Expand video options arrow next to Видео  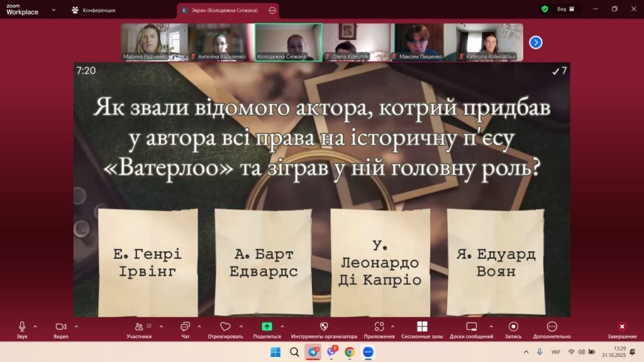click(x=76, y=326)
